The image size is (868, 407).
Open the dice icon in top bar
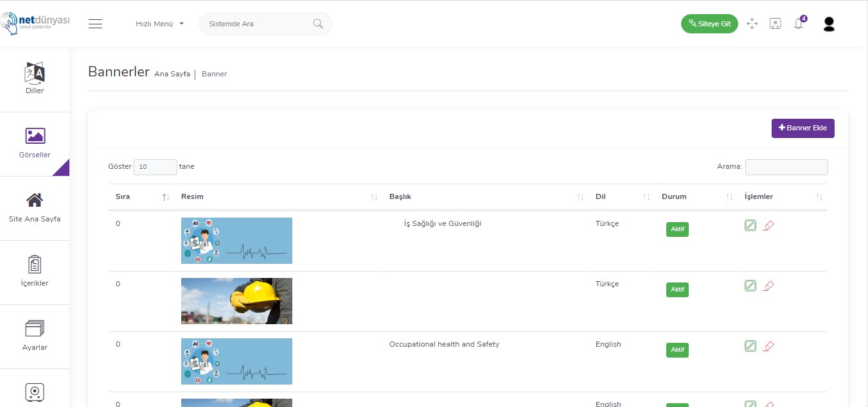point(775,24)
